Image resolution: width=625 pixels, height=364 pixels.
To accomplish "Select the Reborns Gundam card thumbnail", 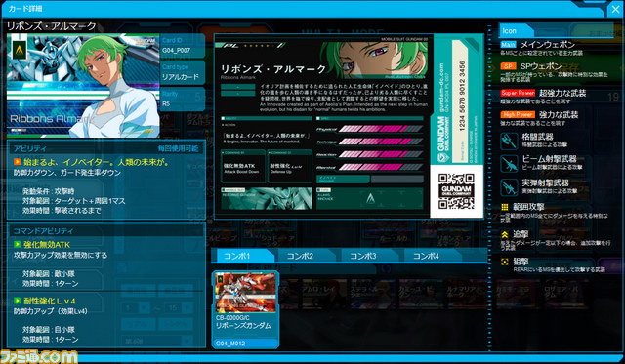I will (x=245, y=309).
